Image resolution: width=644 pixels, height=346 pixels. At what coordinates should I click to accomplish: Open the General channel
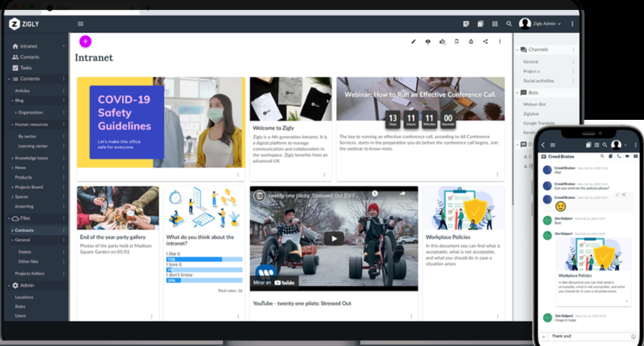click(x=531, y=62)
